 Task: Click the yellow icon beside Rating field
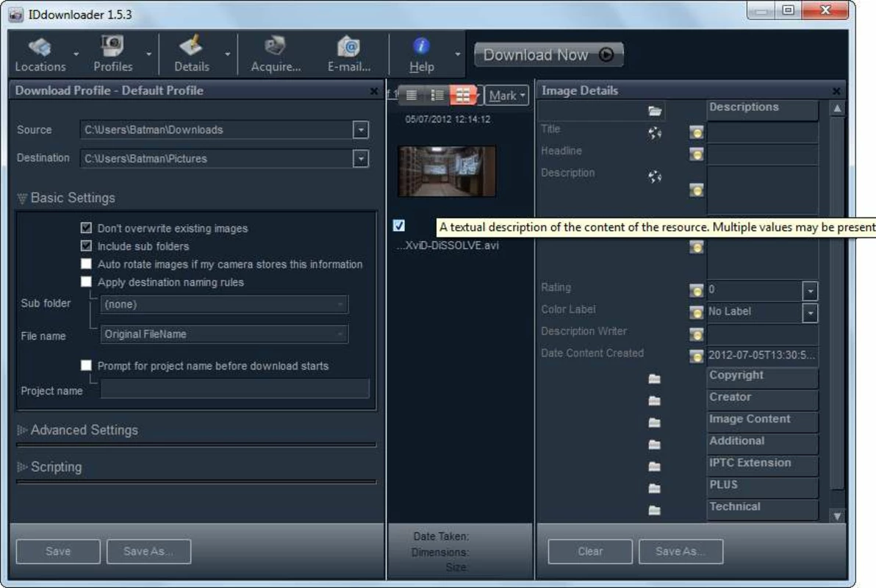coord(696,290)
